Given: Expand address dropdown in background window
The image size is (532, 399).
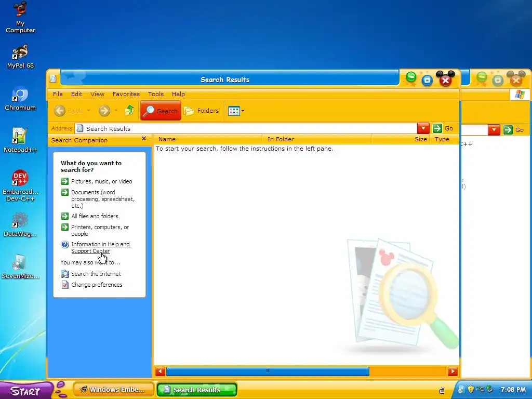Looking at the screenshot, I should click(x=494, y=129).
